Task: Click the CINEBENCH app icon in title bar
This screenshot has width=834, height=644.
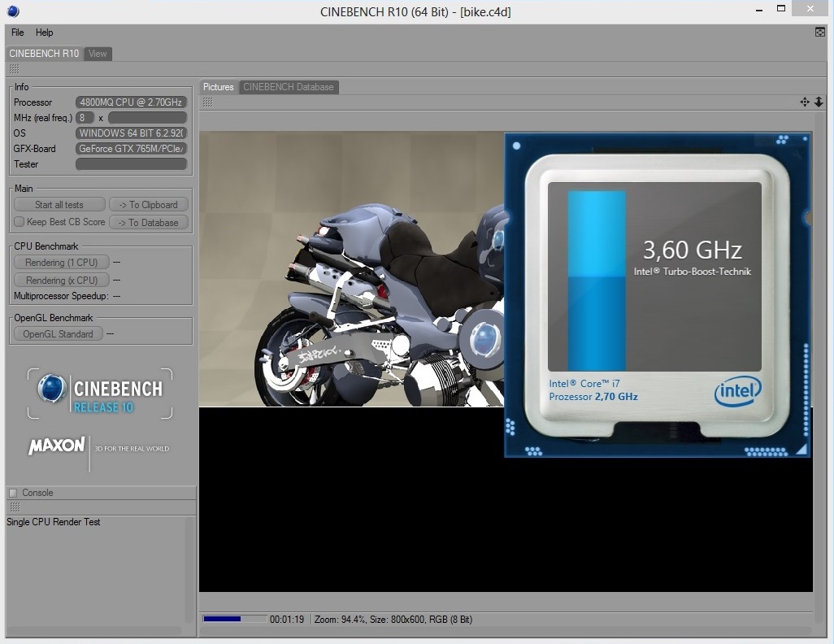Action: click(13, 11)
